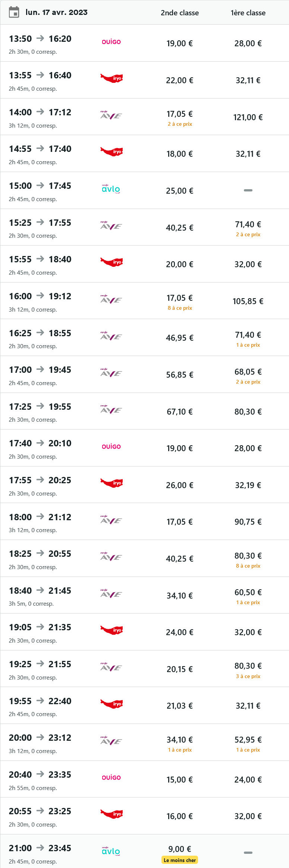The width and height of the screenshot is (289, 868).
Task: Click the OUIGO logo on the 13:50 train
Action: tap(111, 42)
